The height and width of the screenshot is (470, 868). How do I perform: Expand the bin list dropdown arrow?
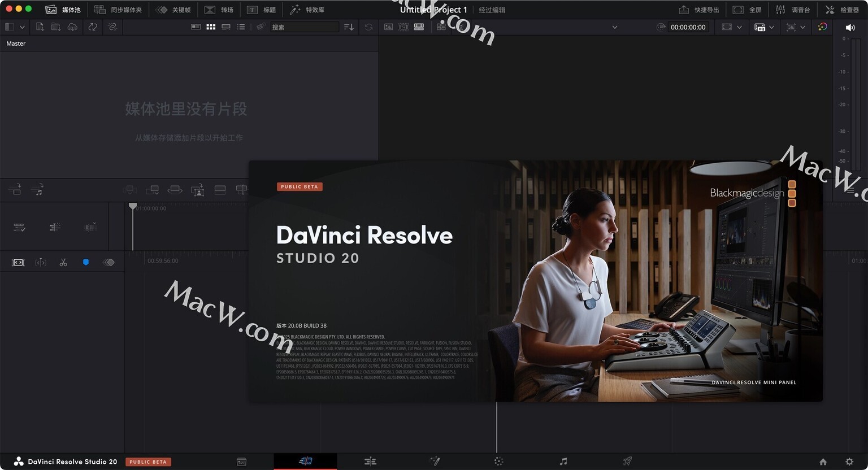[x=22, y=27]
